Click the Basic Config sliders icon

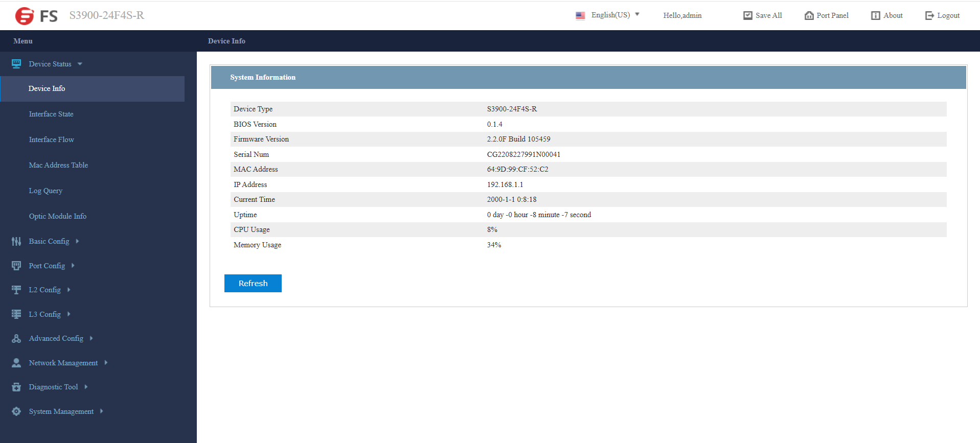tap(16, 241)
